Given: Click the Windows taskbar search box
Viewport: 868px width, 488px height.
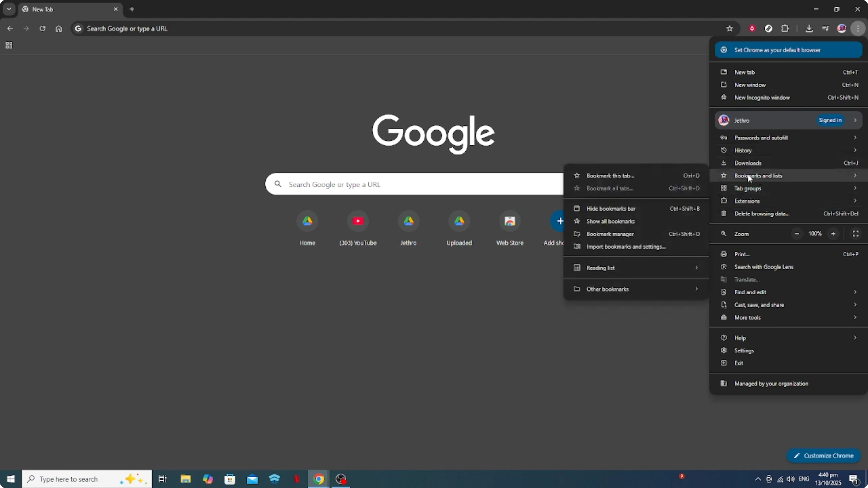Looking at the screenshot, I should (x=87, y=479).
